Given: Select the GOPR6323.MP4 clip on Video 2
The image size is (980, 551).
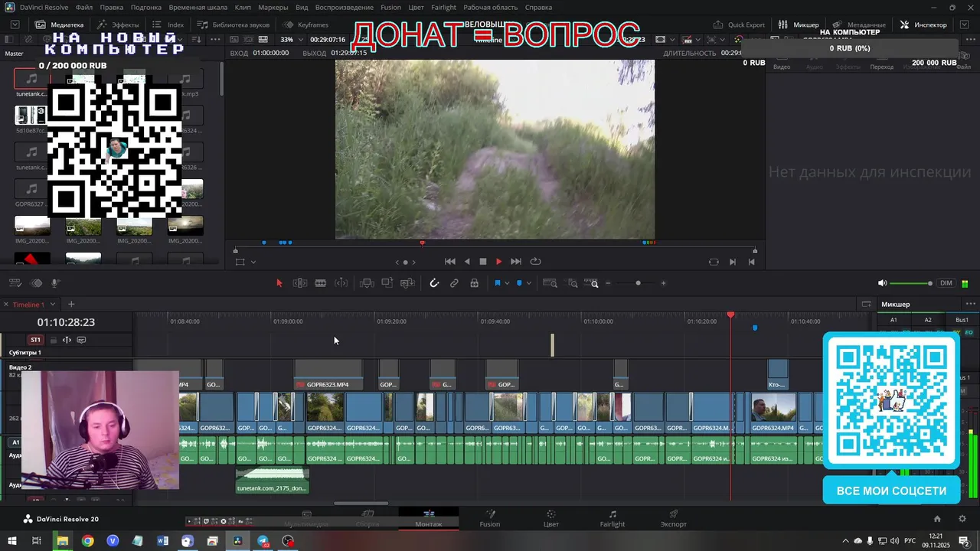Looking at the screenshot, I should coord(328,375).
